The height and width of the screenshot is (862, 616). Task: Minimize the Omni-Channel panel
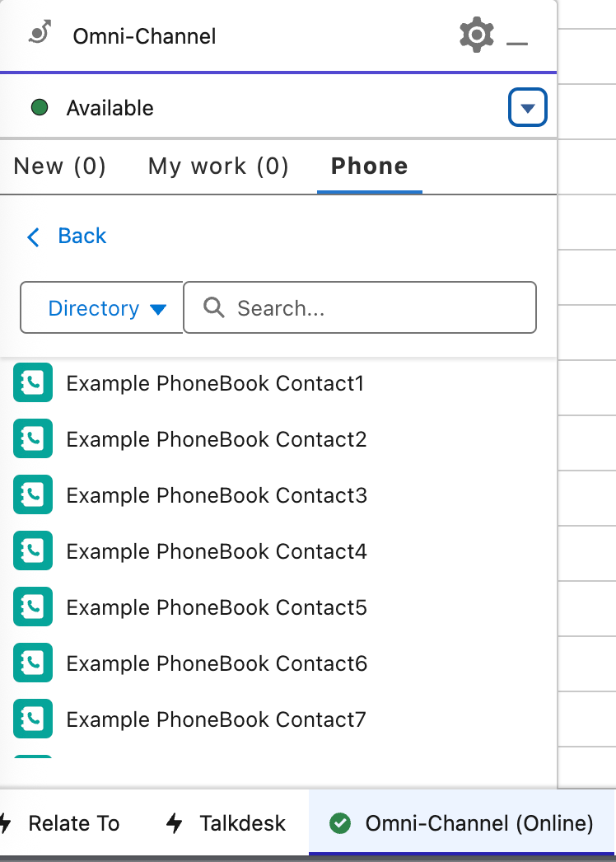pyautogui.click(x=516, y=43)
